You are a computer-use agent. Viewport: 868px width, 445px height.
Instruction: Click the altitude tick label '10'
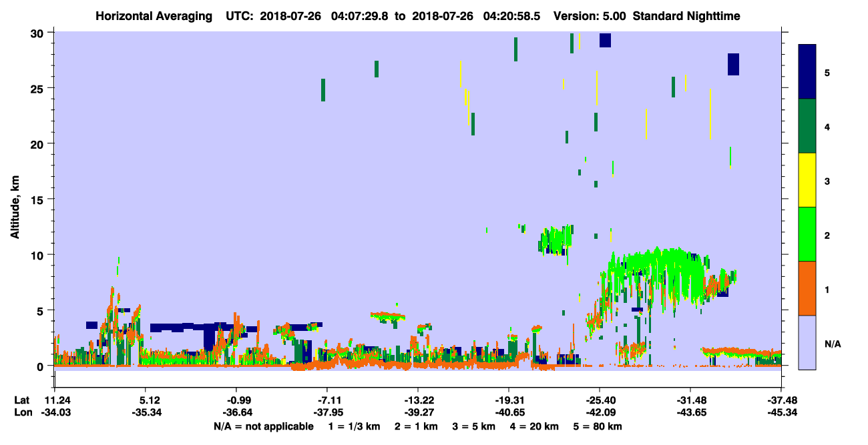pyautogui.click(x=39, y=255)
